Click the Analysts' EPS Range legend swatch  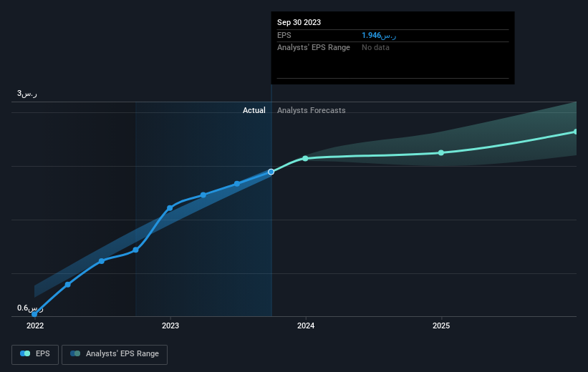pos(75,353)
